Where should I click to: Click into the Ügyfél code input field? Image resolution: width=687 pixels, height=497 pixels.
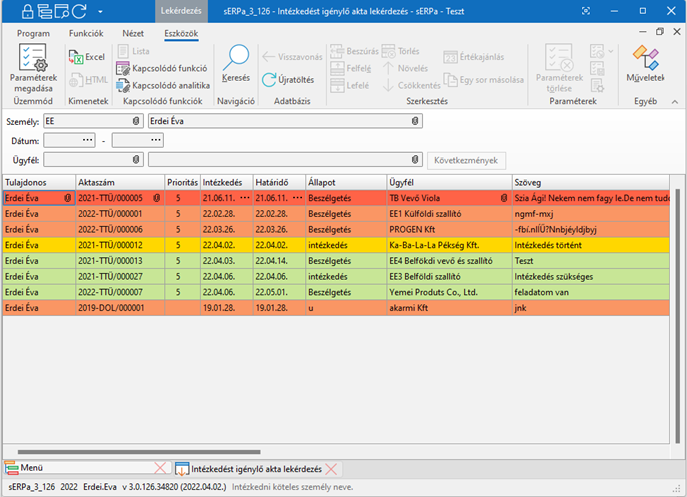pos(88,160)
